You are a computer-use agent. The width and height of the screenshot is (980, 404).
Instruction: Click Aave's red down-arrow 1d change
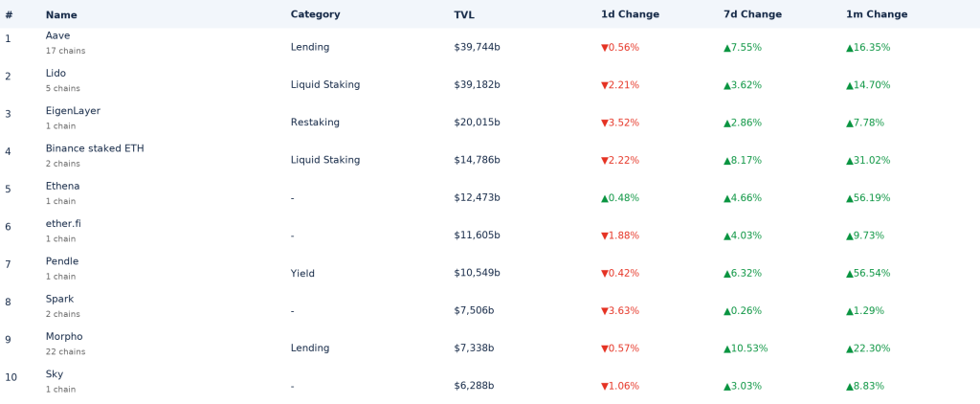click(x=605, y=48)
